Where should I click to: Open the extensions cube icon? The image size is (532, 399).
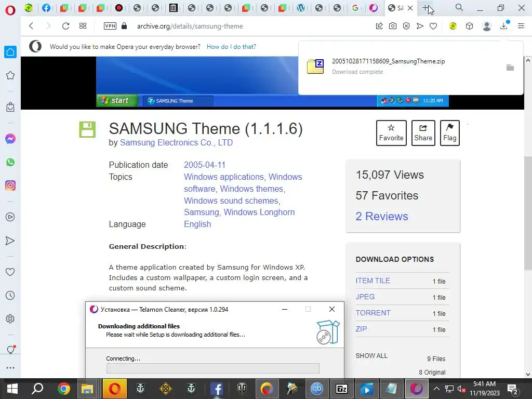[x=469, y=26]
